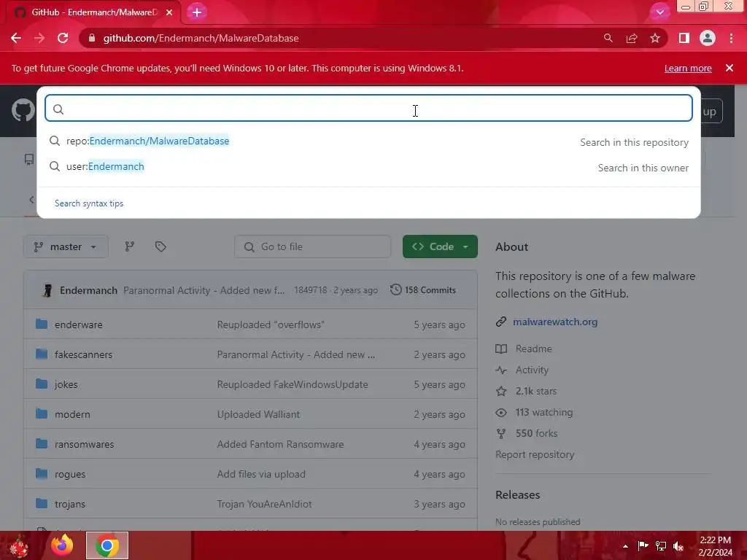Open a new browser tab
The width and height of the screenshot is (747, 560).
(x=197, y=12)
